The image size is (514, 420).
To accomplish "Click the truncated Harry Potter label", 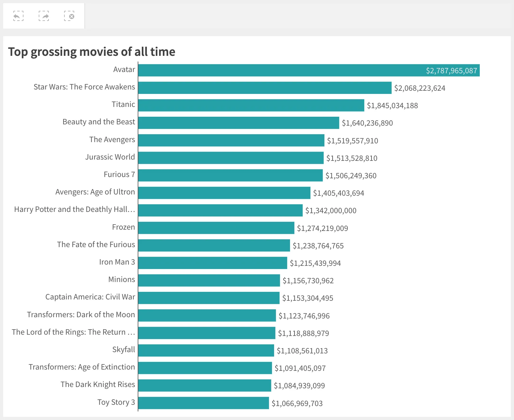I will (x=74, y=209).
